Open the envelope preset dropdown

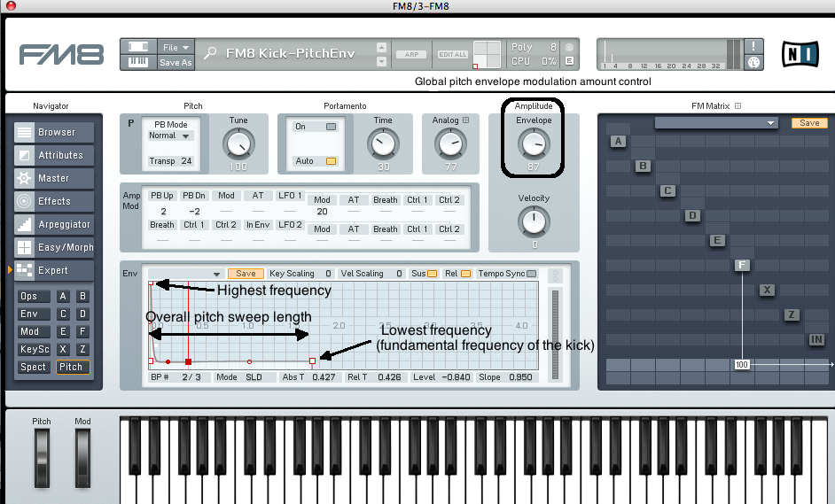(x=185, y=274)
